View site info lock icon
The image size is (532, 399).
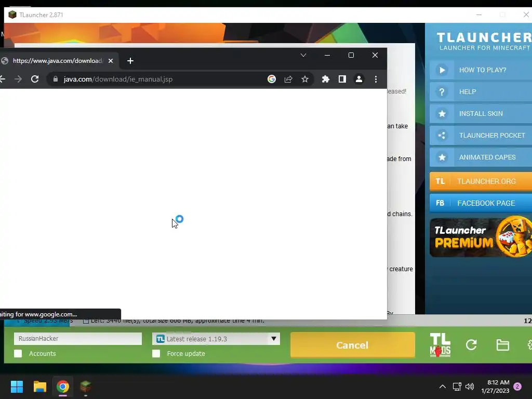point(56,79)
